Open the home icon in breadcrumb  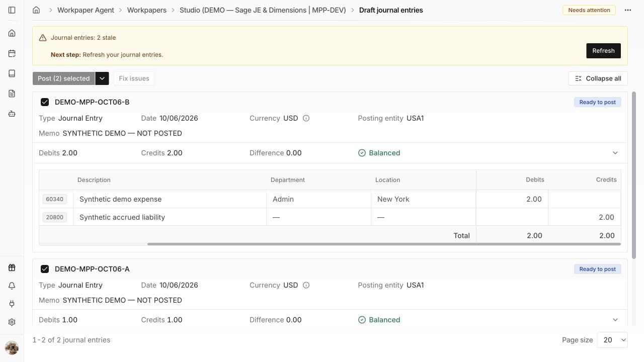36,10
